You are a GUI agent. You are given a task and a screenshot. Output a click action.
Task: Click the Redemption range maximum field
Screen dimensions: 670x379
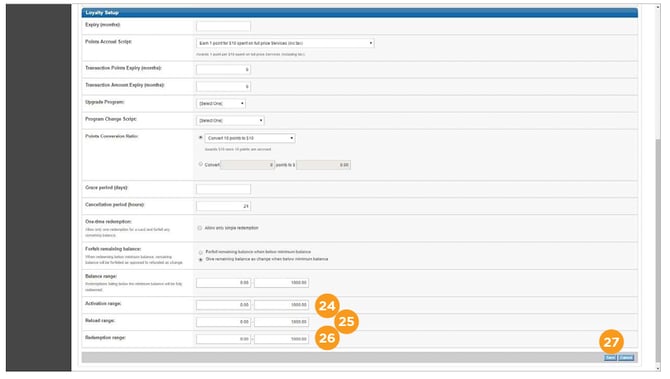coord(281,339)
